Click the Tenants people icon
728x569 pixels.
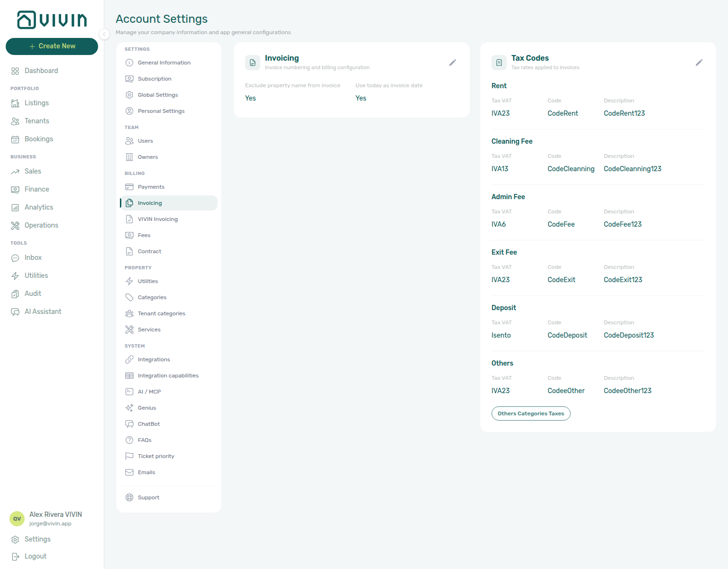coord(15,121)
